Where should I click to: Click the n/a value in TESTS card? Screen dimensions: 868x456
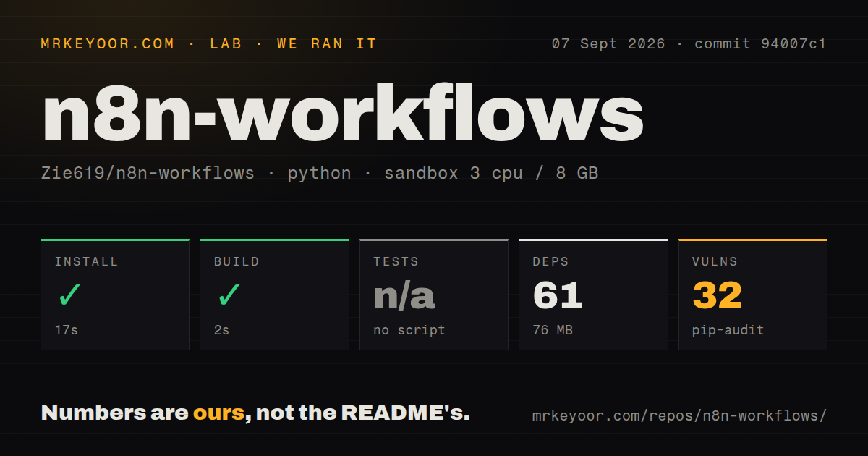coord(404,295)
